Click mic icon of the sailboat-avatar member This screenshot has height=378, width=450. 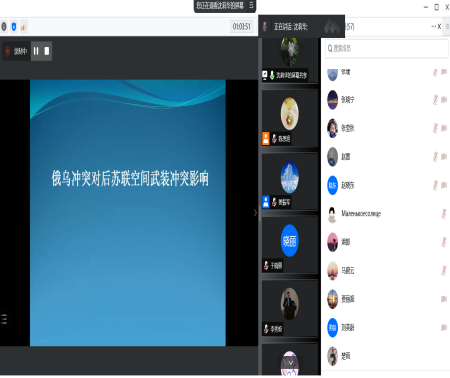pos(444,270)
